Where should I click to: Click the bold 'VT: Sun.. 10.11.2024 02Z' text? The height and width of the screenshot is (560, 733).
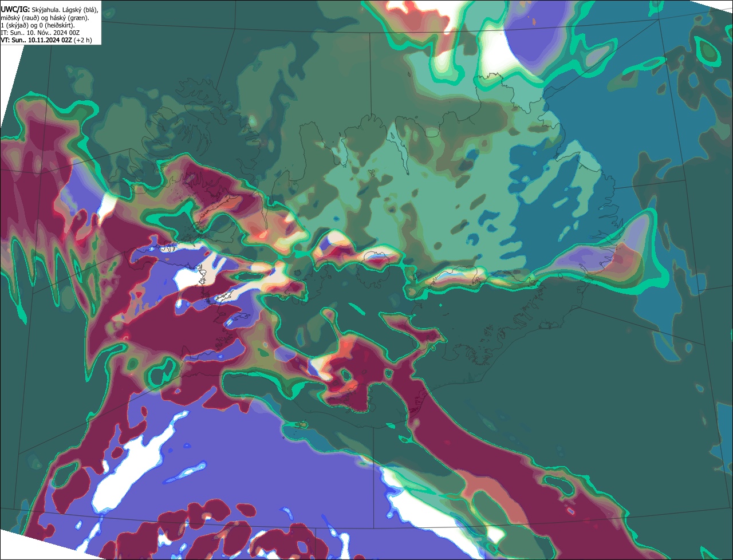pos(37,40)
